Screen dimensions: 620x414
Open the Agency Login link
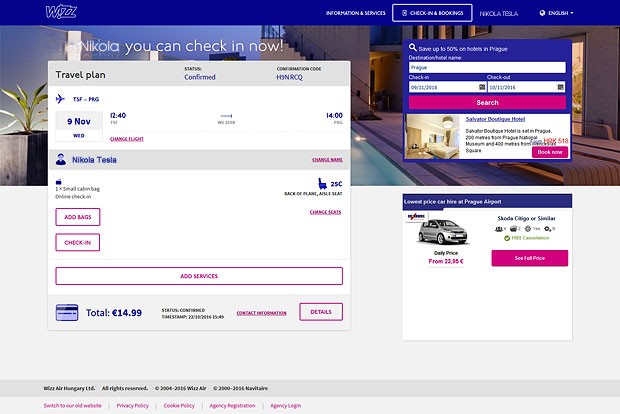pyautogui.click(x=285, y=406)
